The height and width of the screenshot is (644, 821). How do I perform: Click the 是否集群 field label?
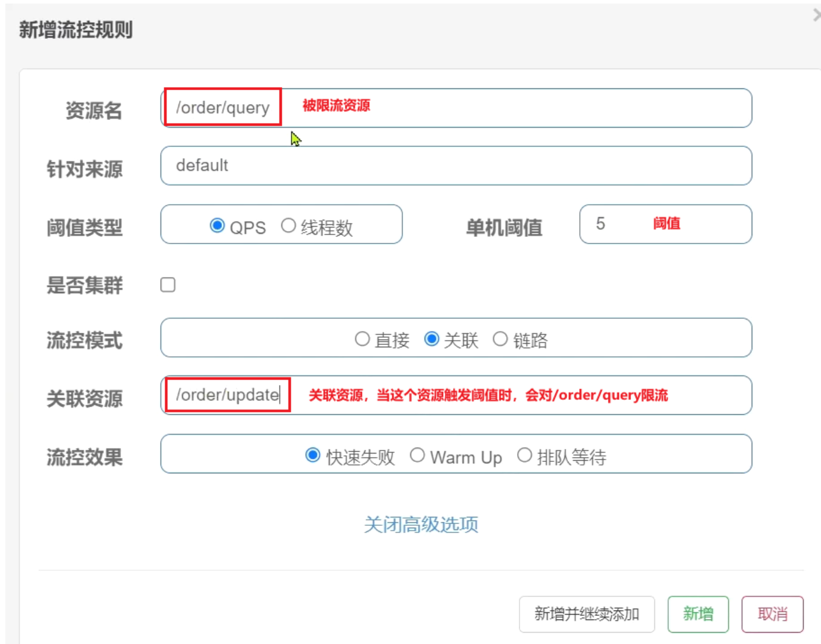[85, 285]
